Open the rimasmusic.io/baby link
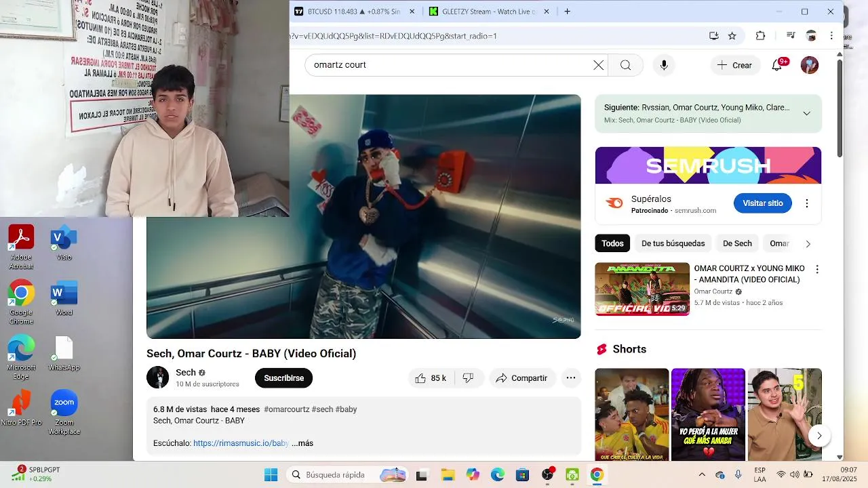This screenshot has width=868, height=488. [241, 443]
